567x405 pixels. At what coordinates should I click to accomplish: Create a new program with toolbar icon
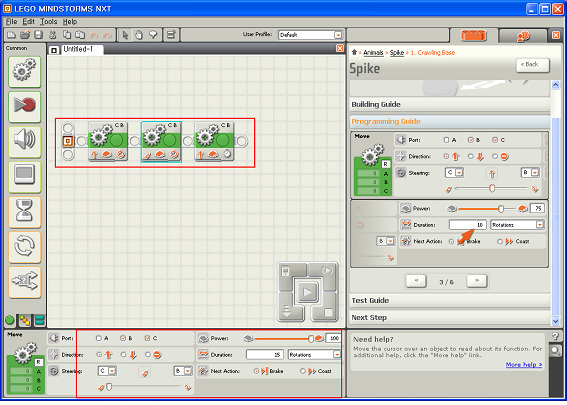tap(11, 35)
